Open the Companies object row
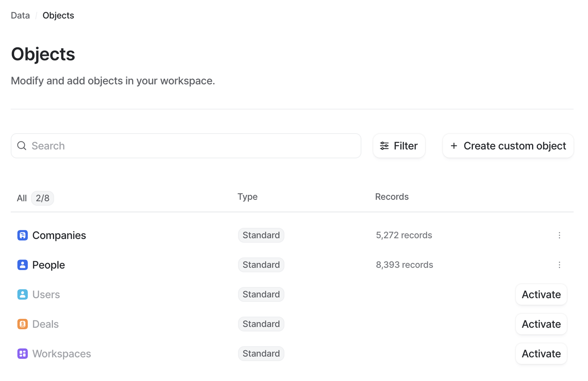Screen dimensions: 588x381 click(59, 235)
